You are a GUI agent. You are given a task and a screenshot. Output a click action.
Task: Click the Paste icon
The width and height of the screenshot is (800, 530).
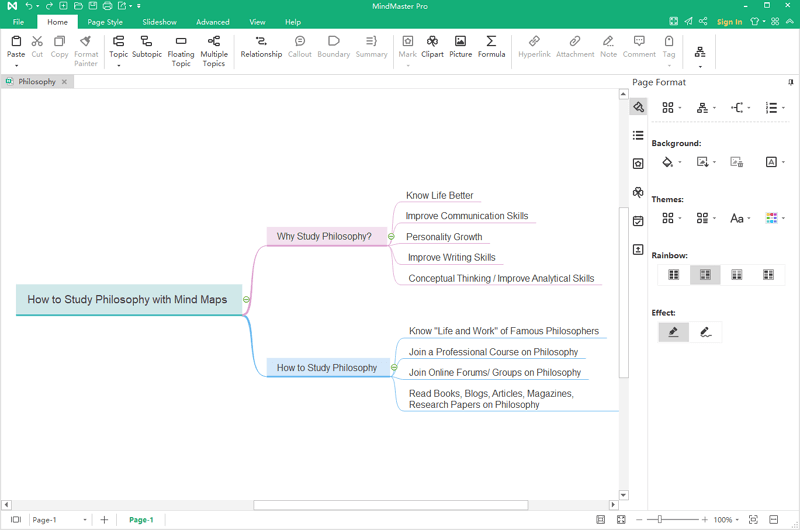pos(16,42)
